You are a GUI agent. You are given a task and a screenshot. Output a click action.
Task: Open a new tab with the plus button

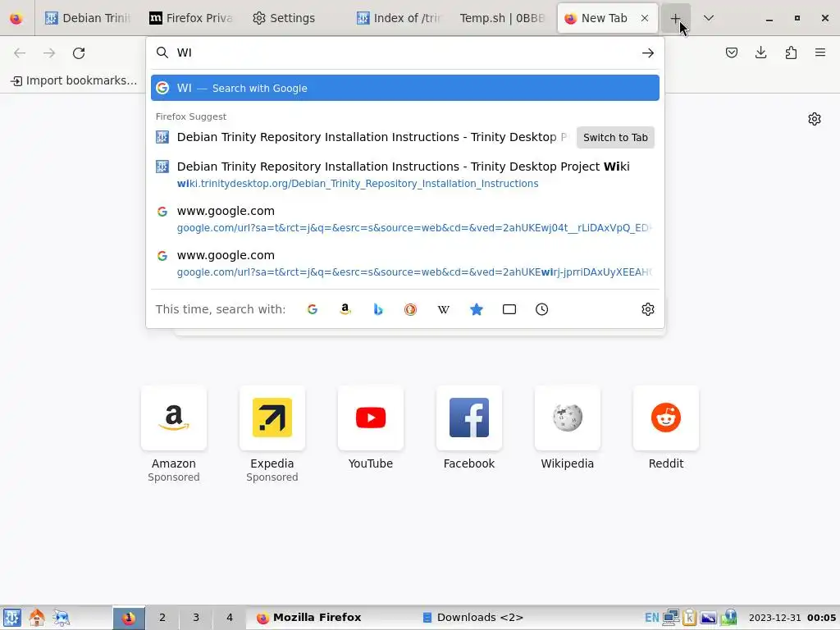676,18
